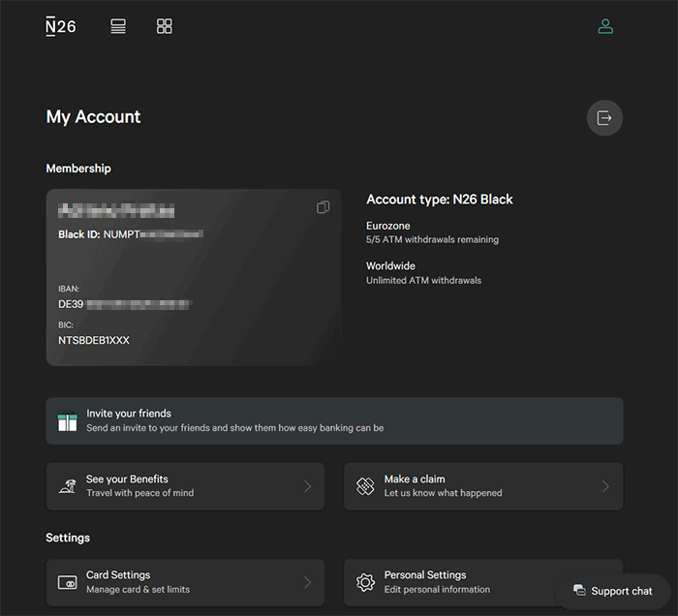Viewport: 678px width, 616px height.
Task: Click the Black ID text
Action: click(x=131, y=234)
